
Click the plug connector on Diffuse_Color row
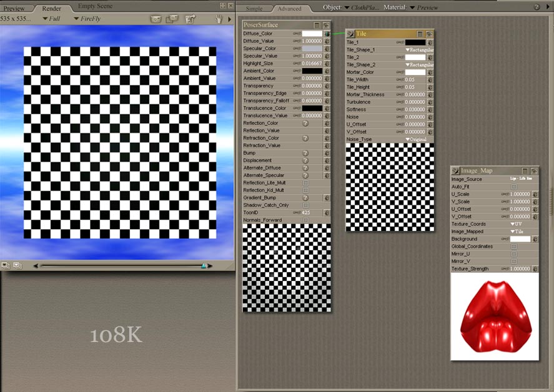327,34
